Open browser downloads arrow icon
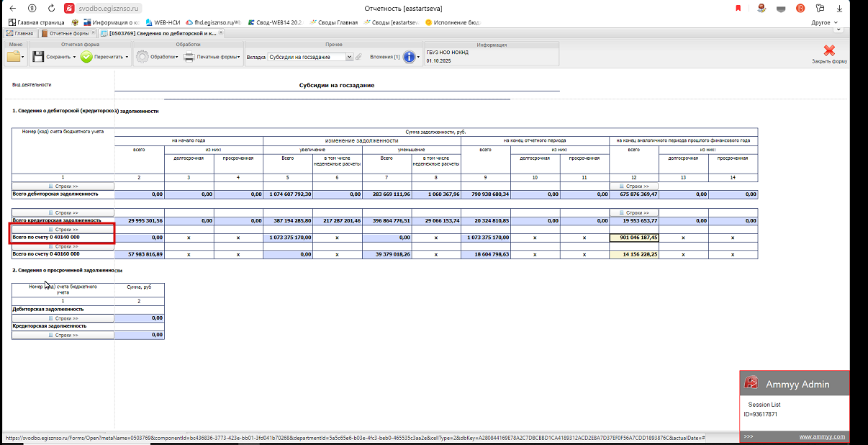This screenshot has height=445, width=868. click(x=838, y=8)
